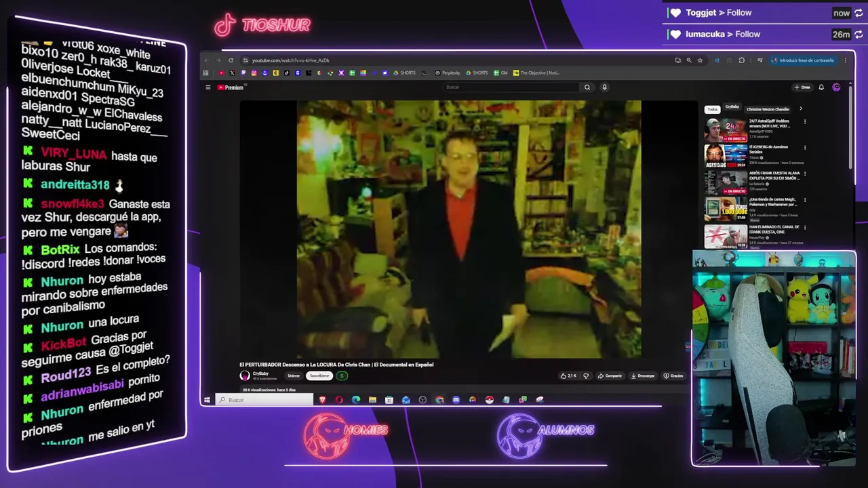Open more options for tienda de cartas Magic video

[805, 200]
